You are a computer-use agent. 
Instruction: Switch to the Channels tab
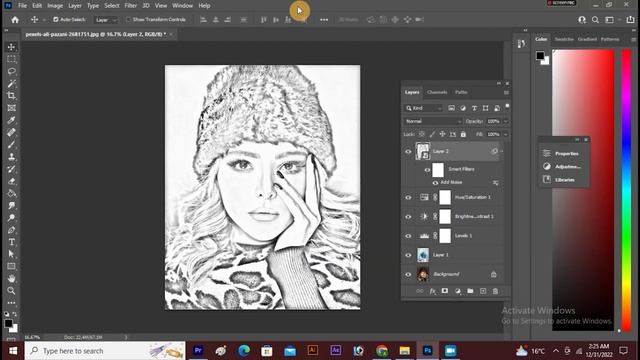(x=437, y=92)
